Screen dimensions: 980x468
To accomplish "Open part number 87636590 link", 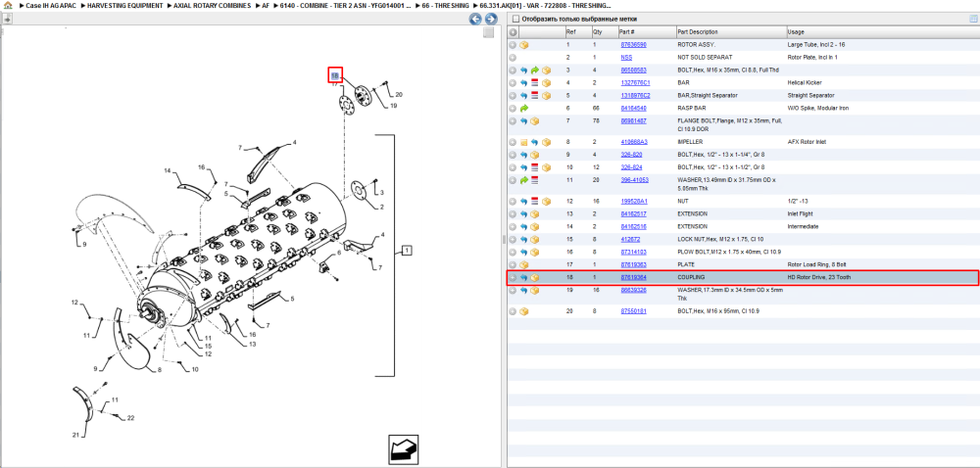I will [633, 45].
